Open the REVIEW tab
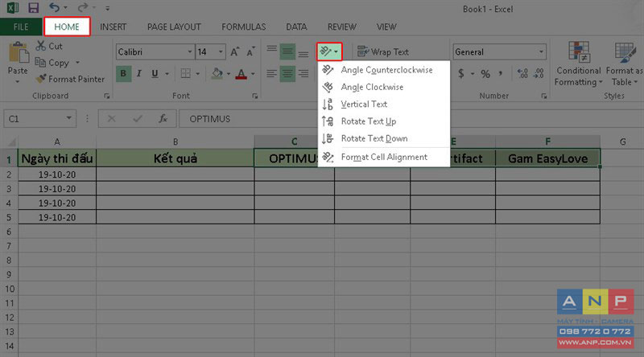 tap(341, 27)
